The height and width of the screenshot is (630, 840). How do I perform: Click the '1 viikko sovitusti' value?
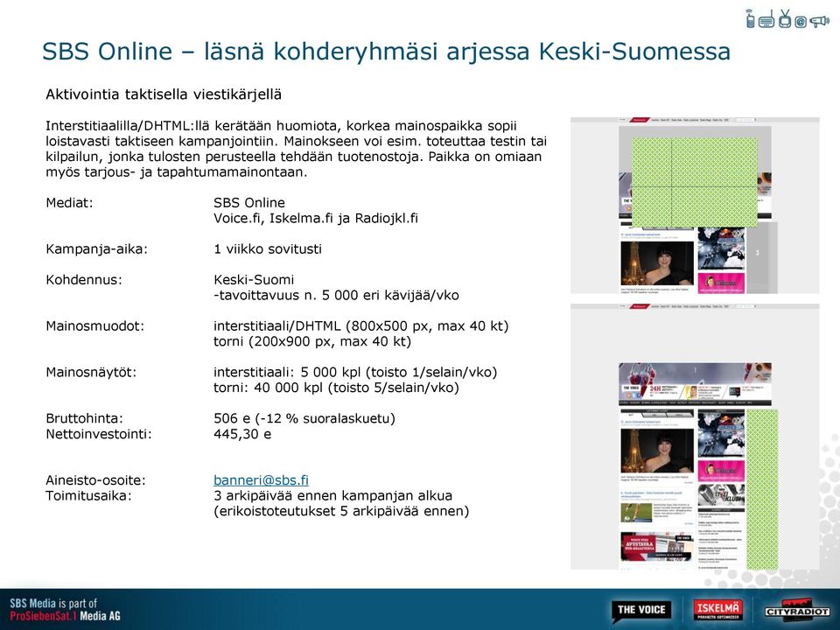[268, 249]
